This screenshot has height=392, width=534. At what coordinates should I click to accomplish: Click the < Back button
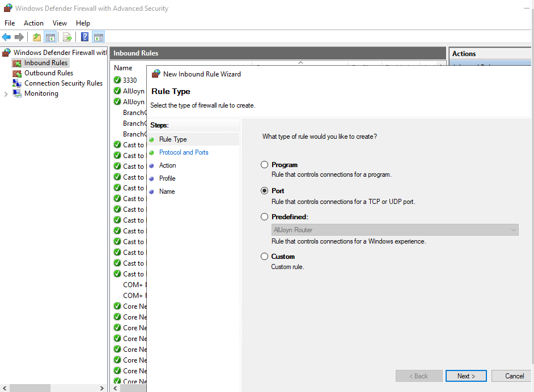[x=419, y=376]
